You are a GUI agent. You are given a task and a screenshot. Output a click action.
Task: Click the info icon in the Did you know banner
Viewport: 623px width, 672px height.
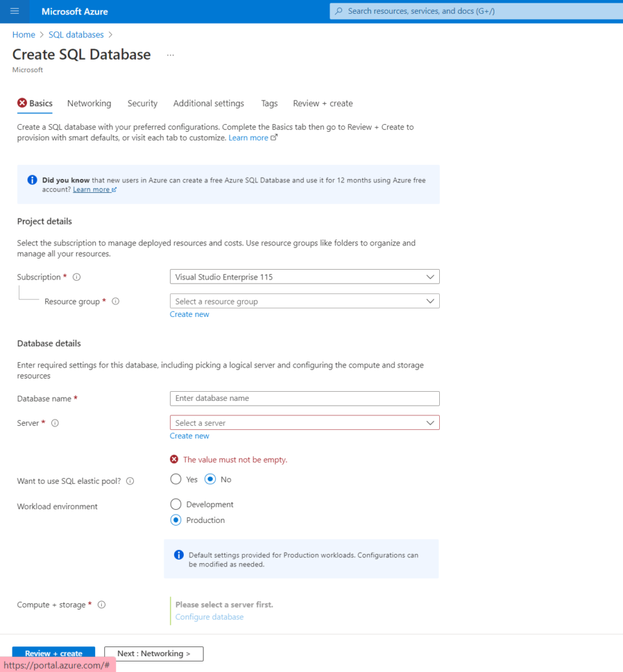pyautogui.click(x=32, y=180)
